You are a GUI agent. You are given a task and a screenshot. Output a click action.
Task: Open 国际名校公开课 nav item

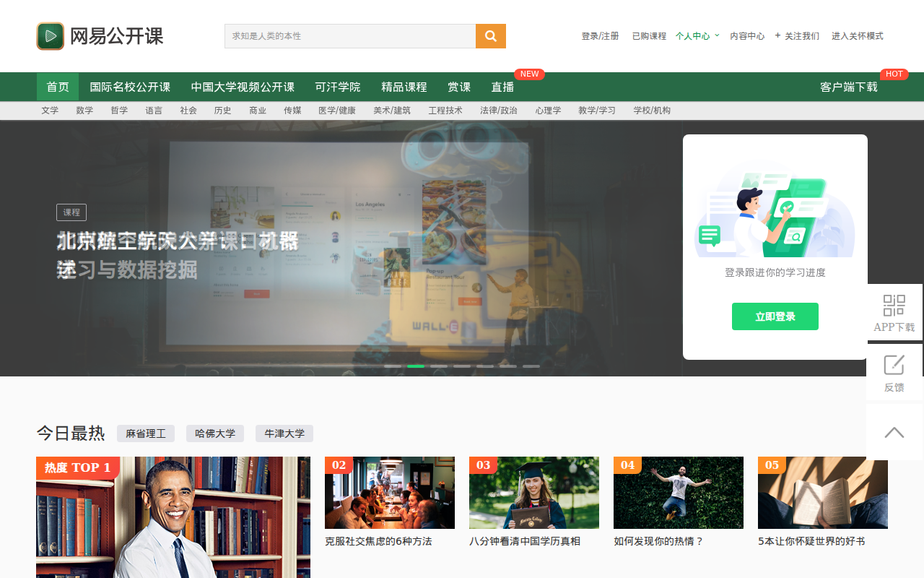coord(130,87)
